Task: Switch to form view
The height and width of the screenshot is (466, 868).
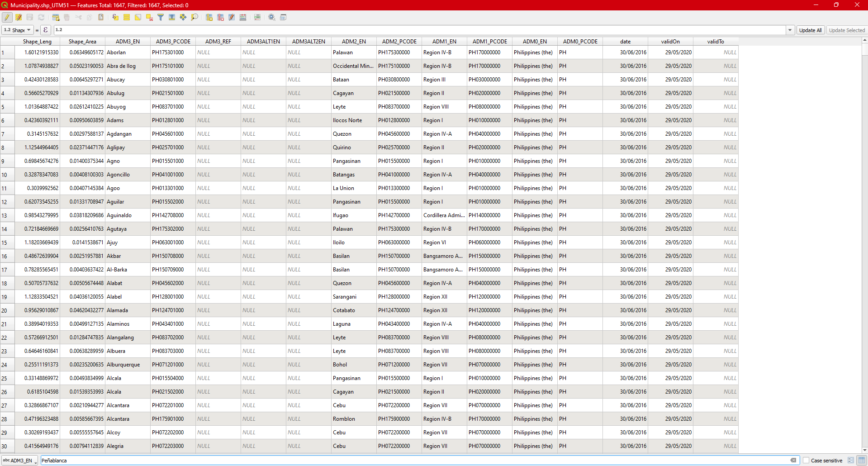Action: [x=851, y=461]
